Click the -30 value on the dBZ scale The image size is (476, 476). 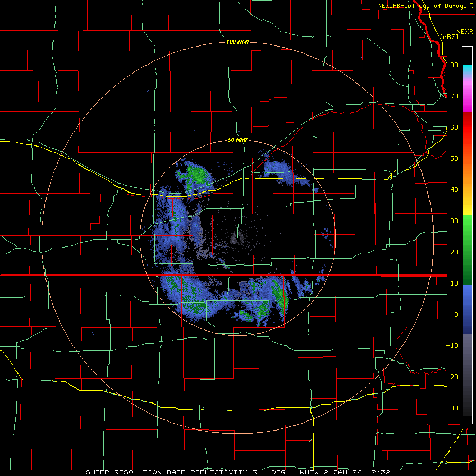[x=452, y=408]
